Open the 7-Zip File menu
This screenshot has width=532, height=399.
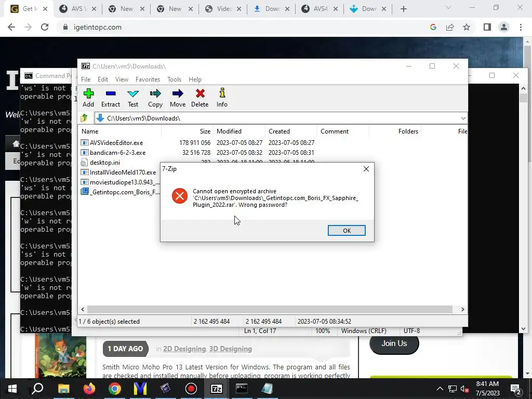(86, 79)
